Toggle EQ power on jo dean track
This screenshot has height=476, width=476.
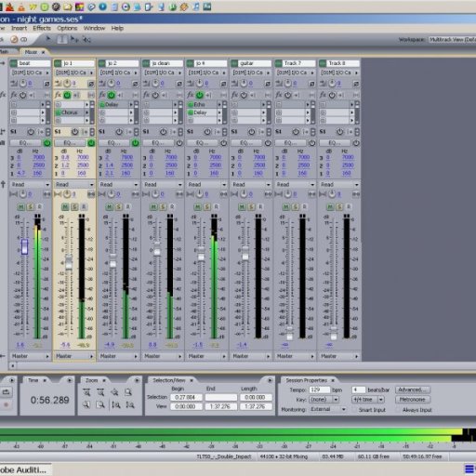coord(179,143)
